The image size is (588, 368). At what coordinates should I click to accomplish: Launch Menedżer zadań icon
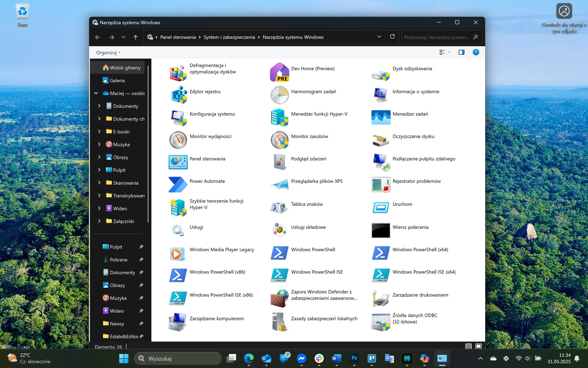381,117
